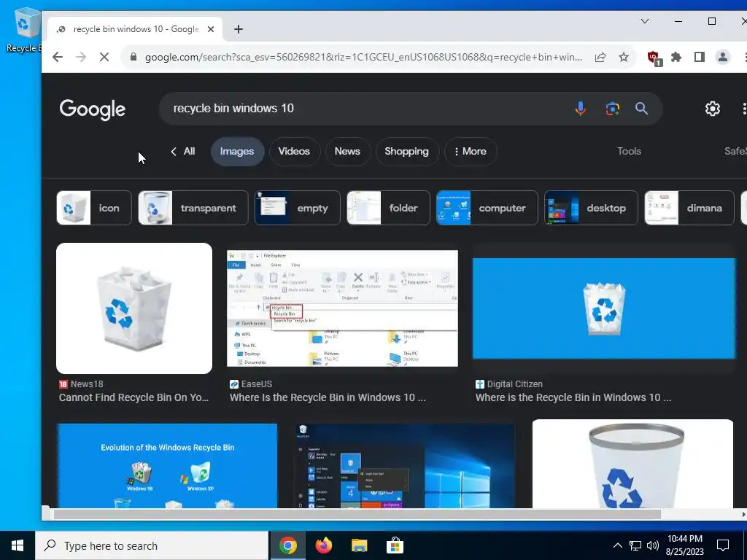The height and width of the screenshot is (560, 747).
Task: Close the recycle bin windows 10 tab
Action: coord(211,29)
